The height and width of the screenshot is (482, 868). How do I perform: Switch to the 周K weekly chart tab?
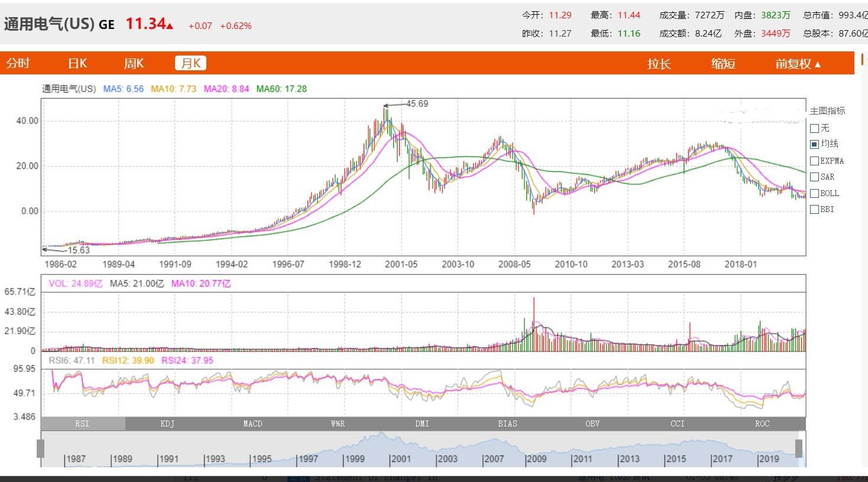point(134,63)
